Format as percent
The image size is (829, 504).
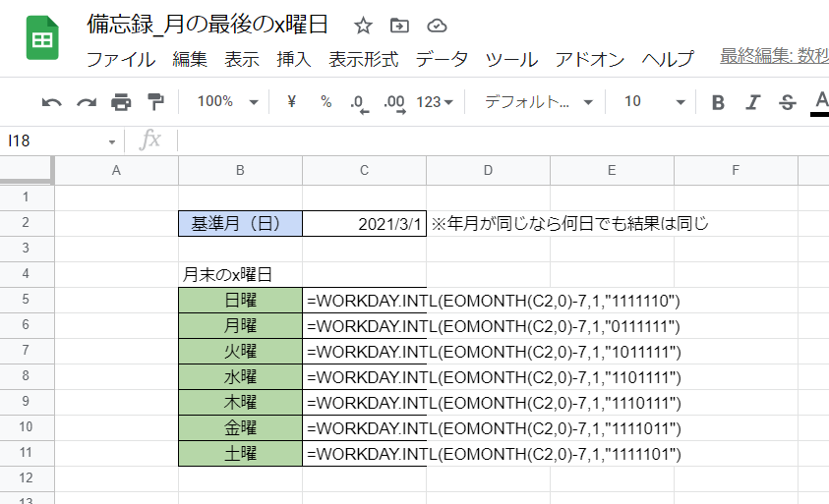tap(326, 101)
